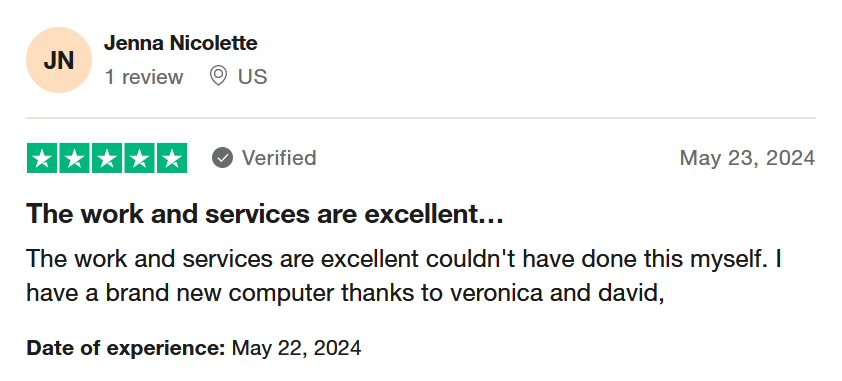
Task: Click the second line mentioning veronica and david
Action: pos(345,294)
